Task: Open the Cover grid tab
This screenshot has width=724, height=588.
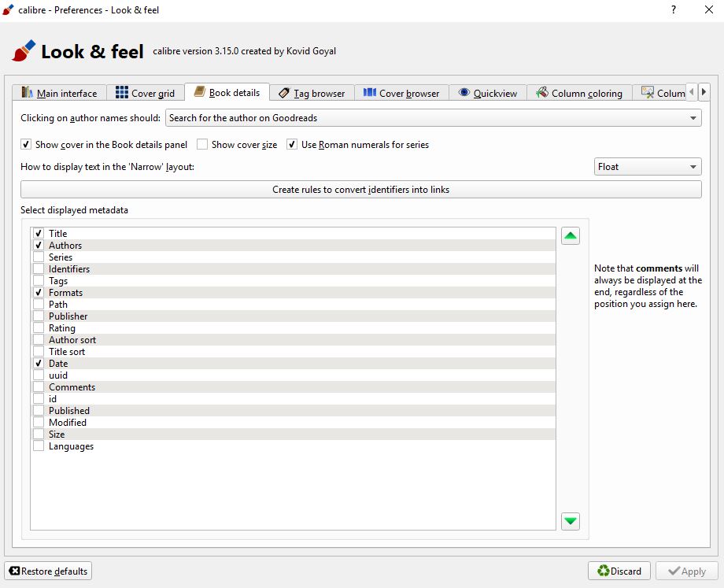Action: (x=145, y=93)
